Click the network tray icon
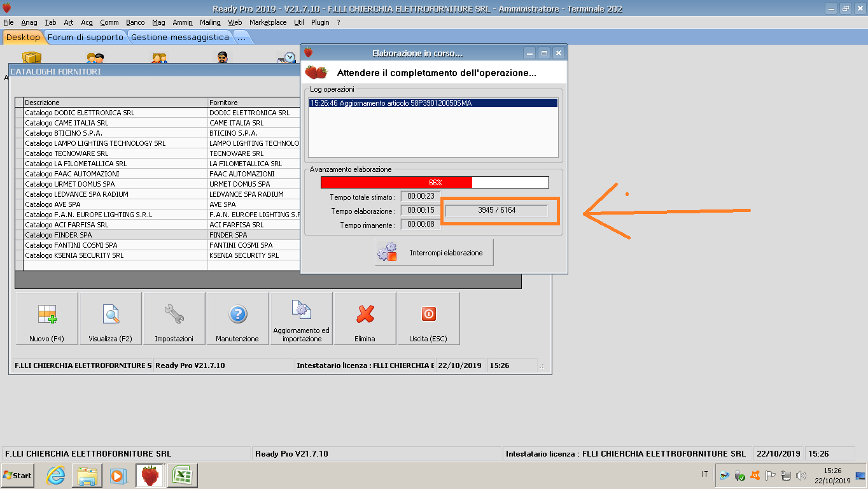The height and width of the screenshot is (489, 868). [x=786, y=475]
